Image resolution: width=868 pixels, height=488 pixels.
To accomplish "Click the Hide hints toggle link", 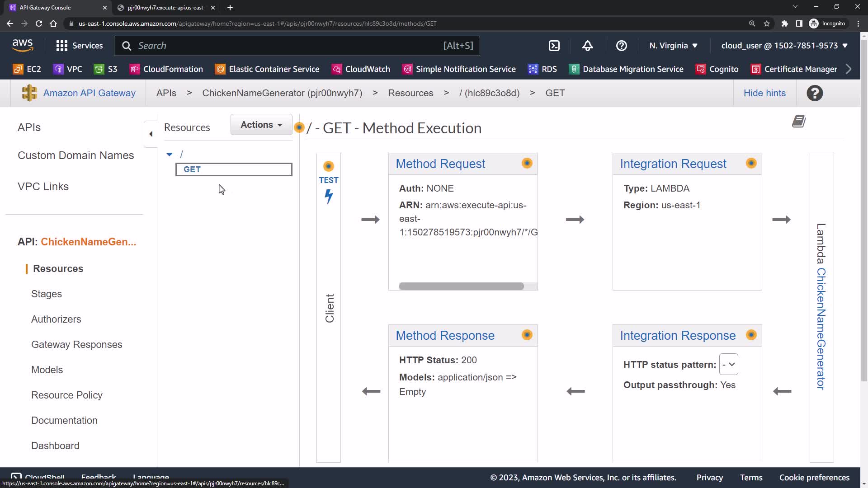I will (x=764, y=93).
